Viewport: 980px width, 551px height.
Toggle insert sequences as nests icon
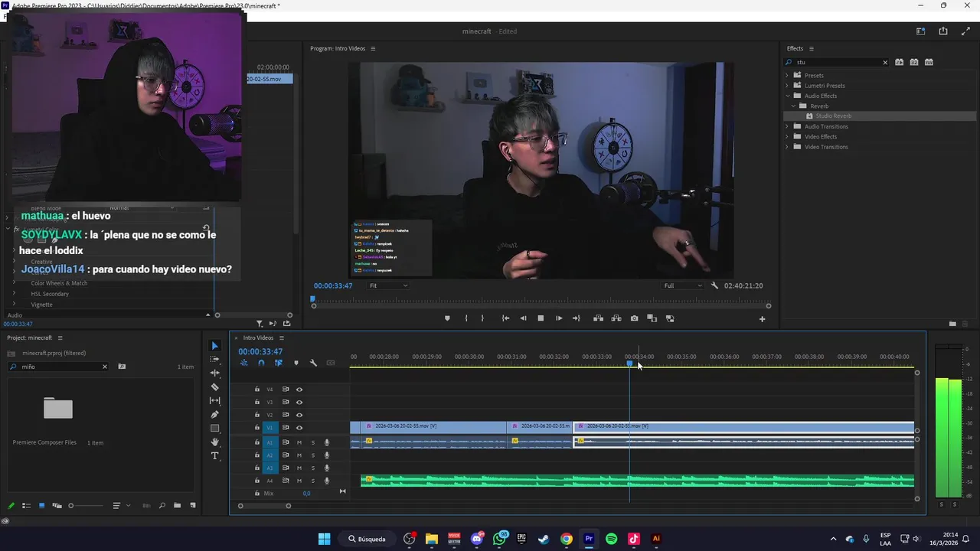[x=243, y=363]
